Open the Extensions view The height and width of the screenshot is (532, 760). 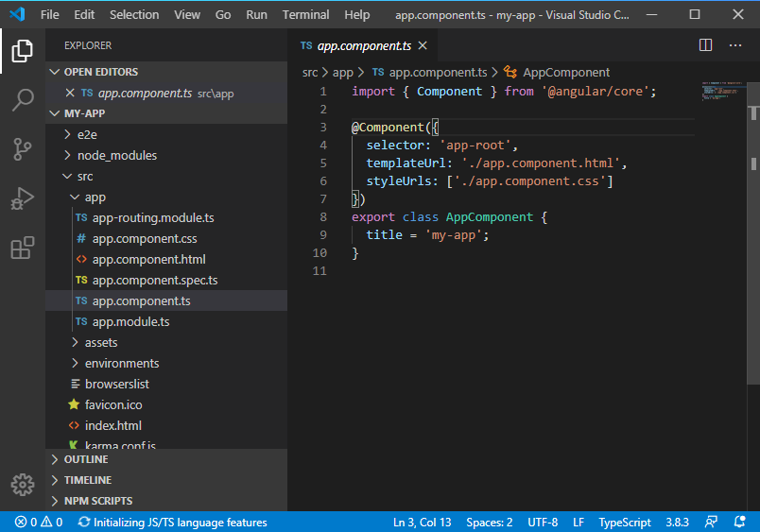pos(23,248)
